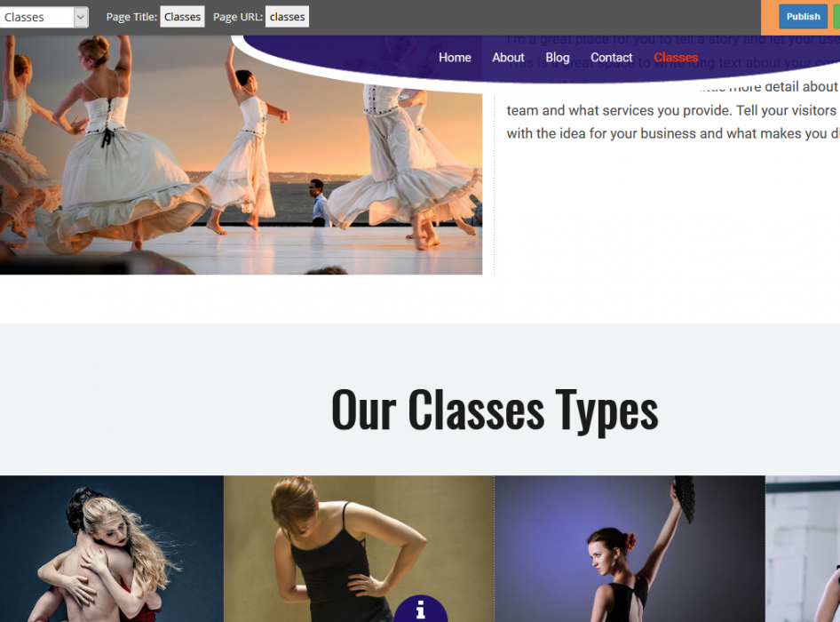Open the Contact navigation link
Viewport: 840px width, 622px height.
click(x=611, y=58)
